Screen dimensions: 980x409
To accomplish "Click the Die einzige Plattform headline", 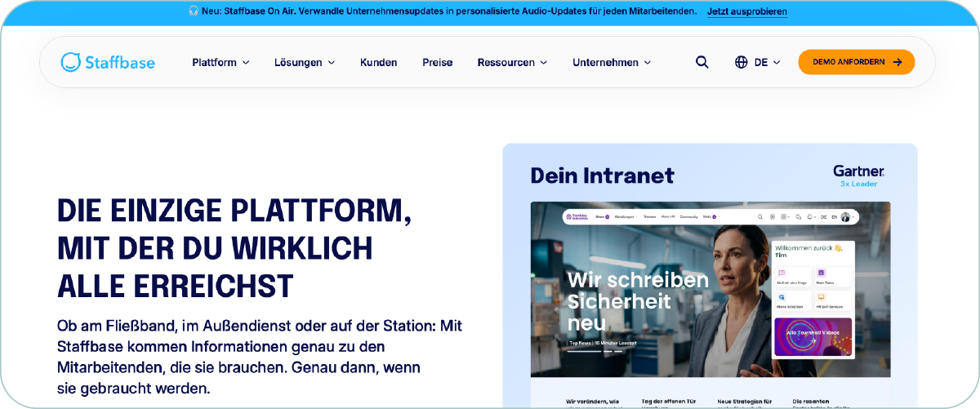I will (234, 248).
